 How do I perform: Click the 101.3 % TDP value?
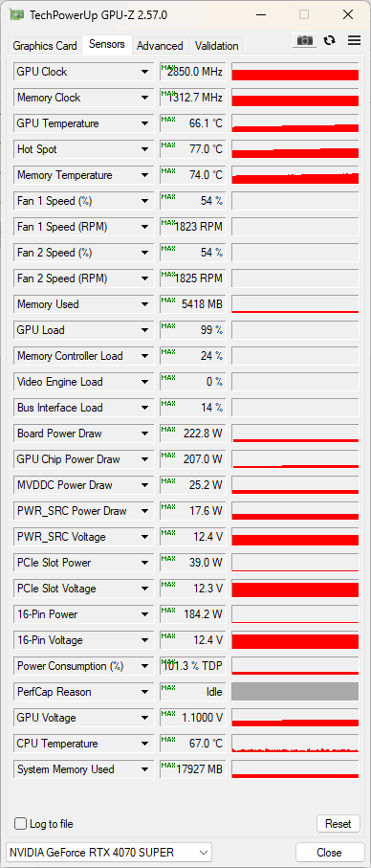click(x=192, y=666)
